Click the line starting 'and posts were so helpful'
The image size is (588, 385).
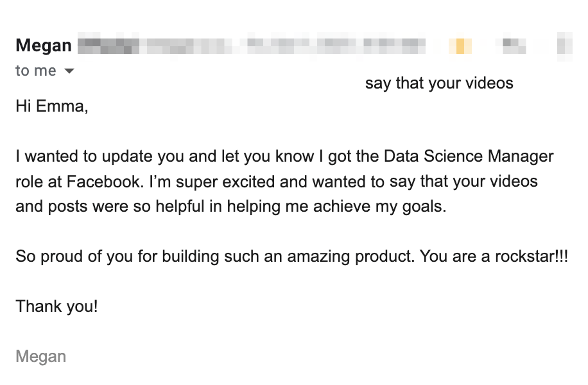pos(128,207)
